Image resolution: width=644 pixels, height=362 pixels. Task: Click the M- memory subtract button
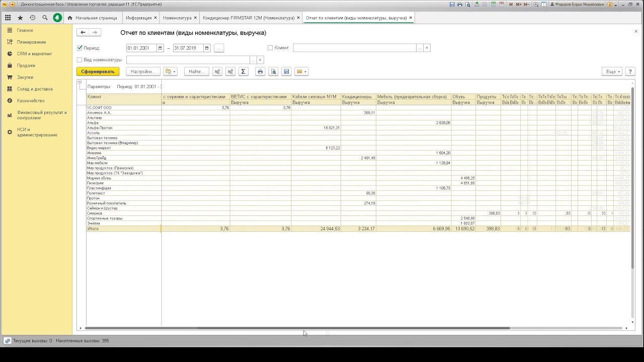(x=526, y=5)
